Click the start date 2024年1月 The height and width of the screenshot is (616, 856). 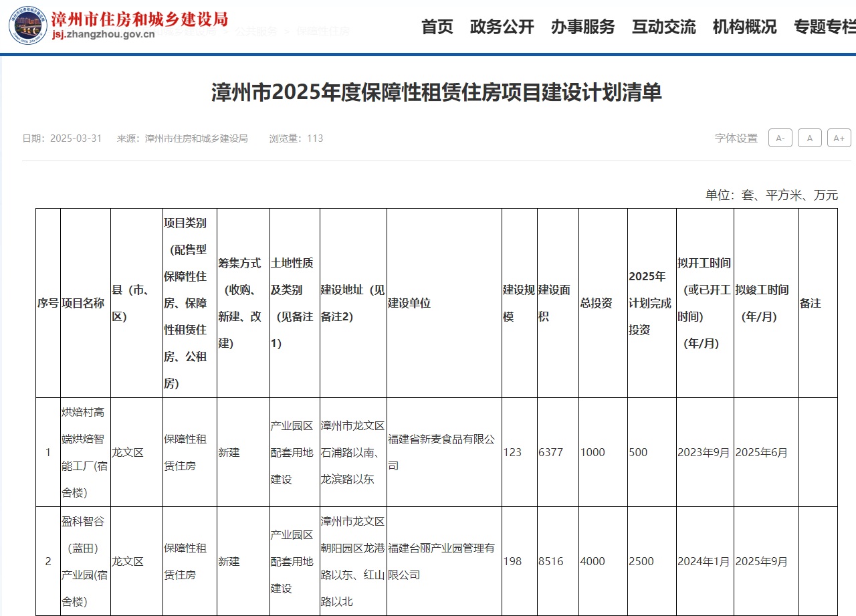point(704,561)
